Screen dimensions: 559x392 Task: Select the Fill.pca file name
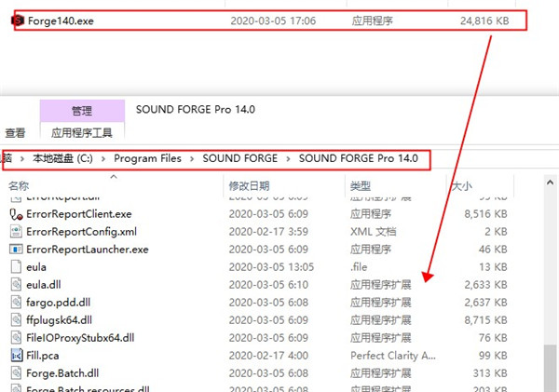click(43, 356)
